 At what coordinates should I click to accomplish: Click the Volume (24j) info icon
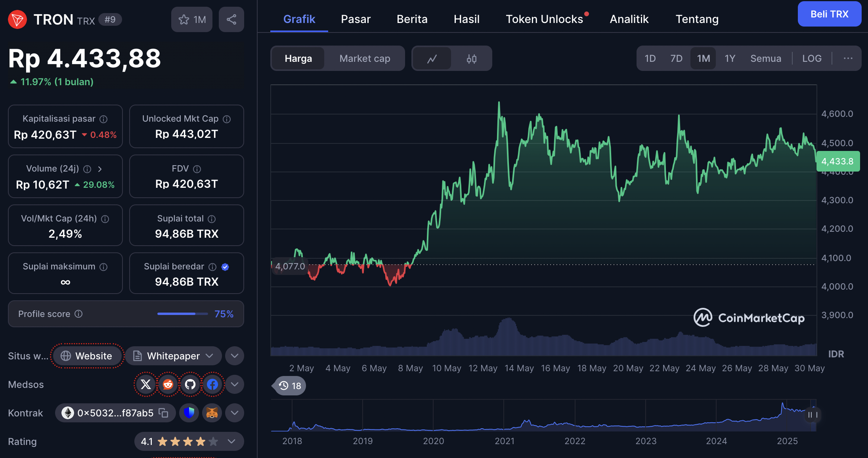pos(87,169)
